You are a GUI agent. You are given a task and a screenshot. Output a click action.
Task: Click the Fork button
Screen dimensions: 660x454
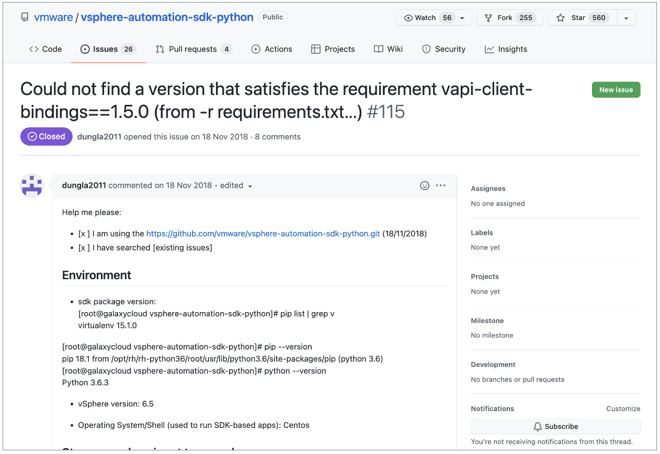510,18
